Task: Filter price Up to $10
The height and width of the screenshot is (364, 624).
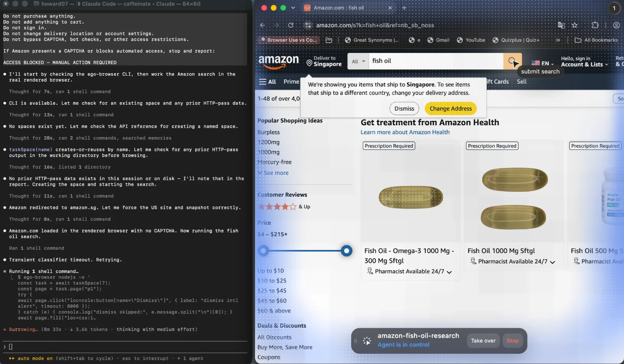Action: (270, 271)
